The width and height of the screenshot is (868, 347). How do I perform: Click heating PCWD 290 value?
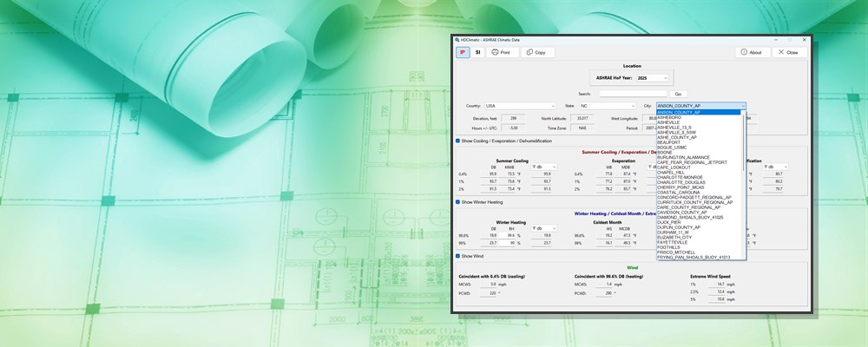click(x=604, y=292)
